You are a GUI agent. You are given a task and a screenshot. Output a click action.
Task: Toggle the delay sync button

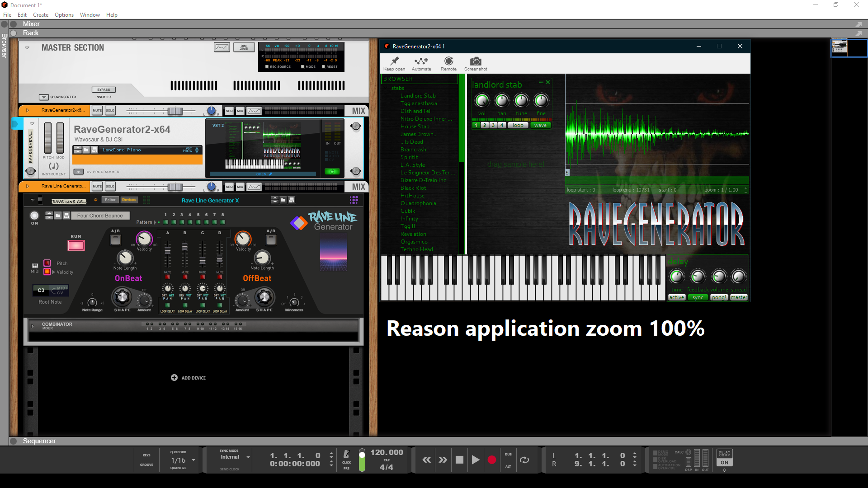pyautogui.click(x=698, y=297)
